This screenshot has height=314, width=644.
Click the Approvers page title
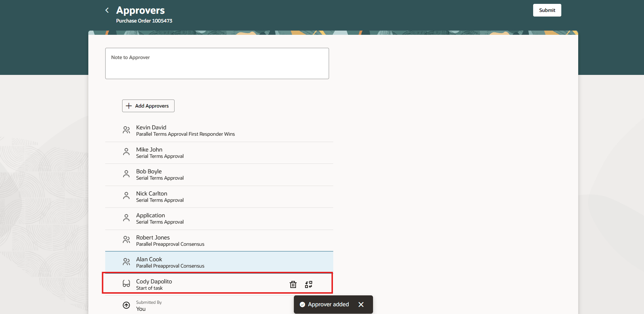coord(140,10)
